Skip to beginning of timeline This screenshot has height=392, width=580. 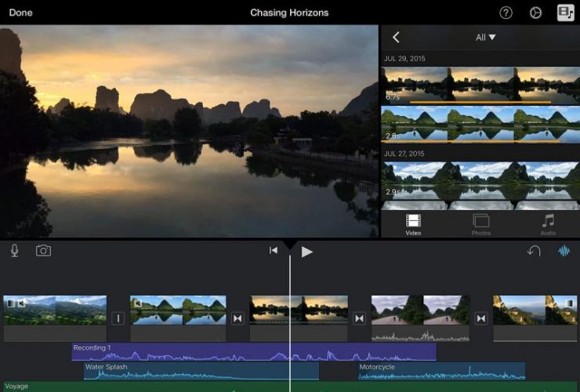click(274, 251)
